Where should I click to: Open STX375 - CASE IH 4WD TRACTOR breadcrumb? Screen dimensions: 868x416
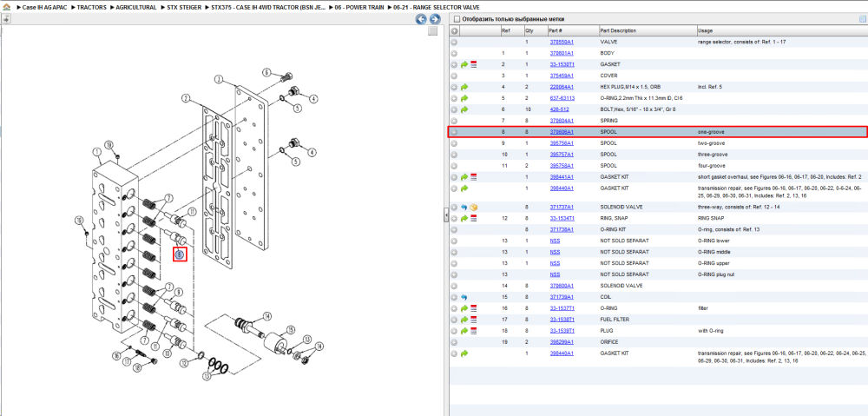tap(268, 8)
